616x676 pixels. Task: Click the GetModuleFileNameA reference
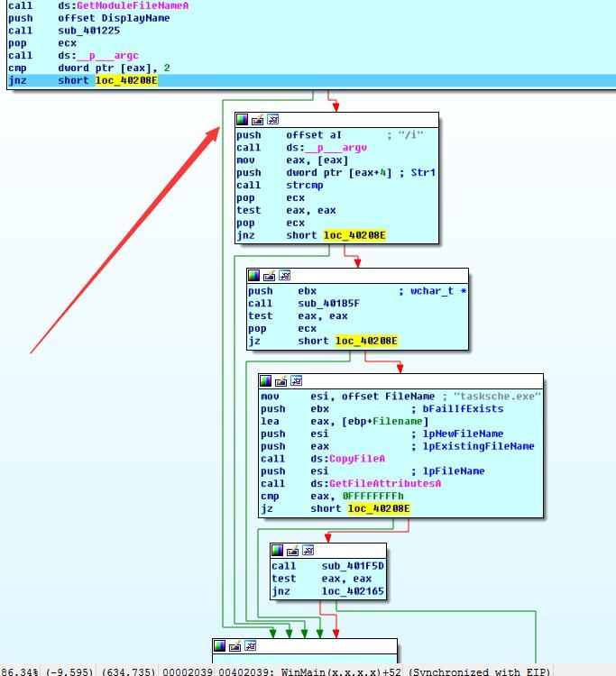(133, 5)
